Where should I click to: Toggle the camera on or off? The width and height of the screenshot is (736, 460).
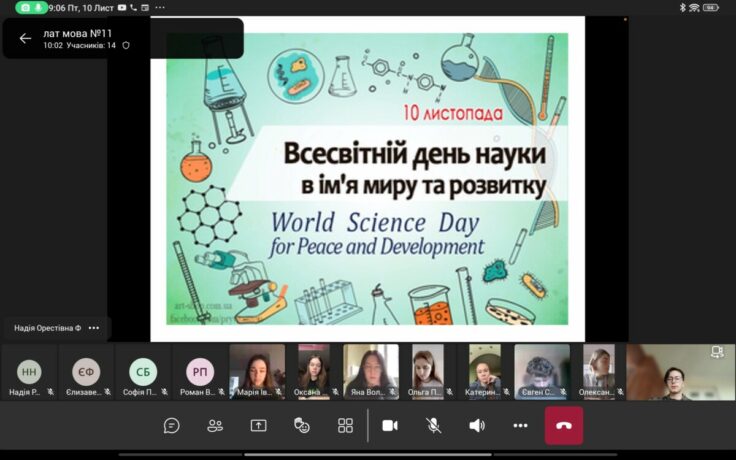(390, 425)
